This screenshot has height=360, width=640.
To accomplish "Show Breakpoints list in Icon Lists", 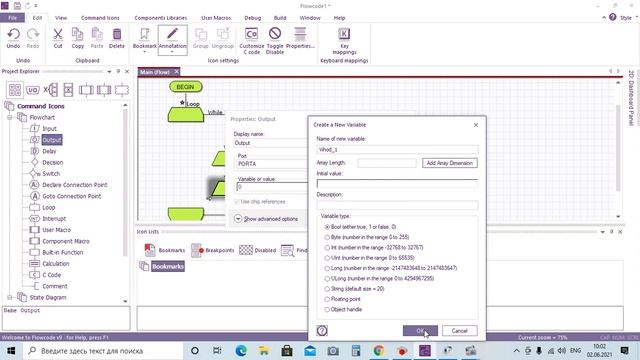I will coord(213,250).
